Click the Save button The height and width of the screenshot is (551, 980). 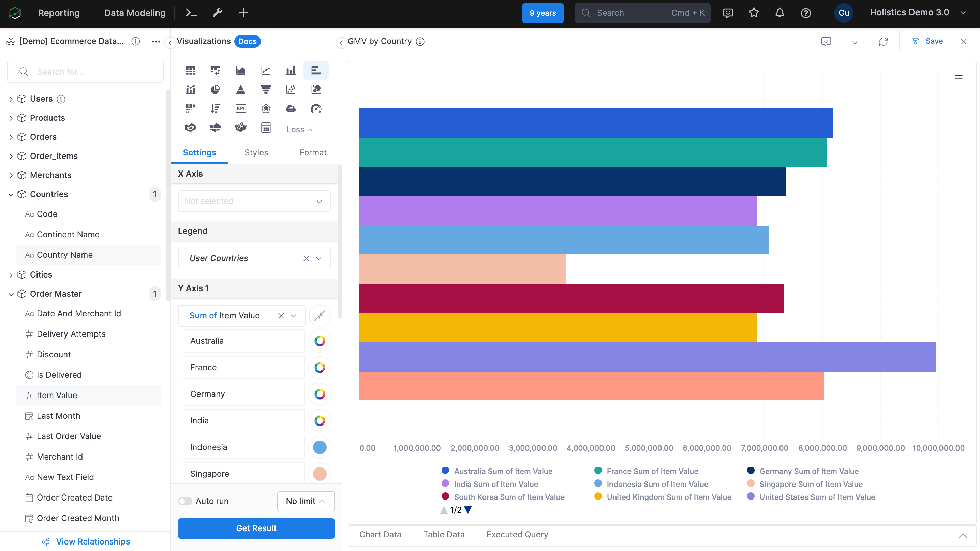[935, 41]
